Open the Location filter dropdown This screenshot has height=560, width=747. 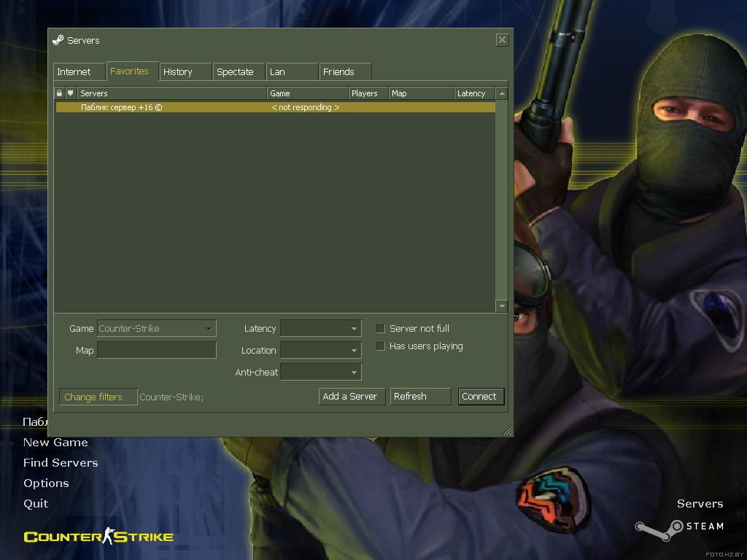point(321,351)
